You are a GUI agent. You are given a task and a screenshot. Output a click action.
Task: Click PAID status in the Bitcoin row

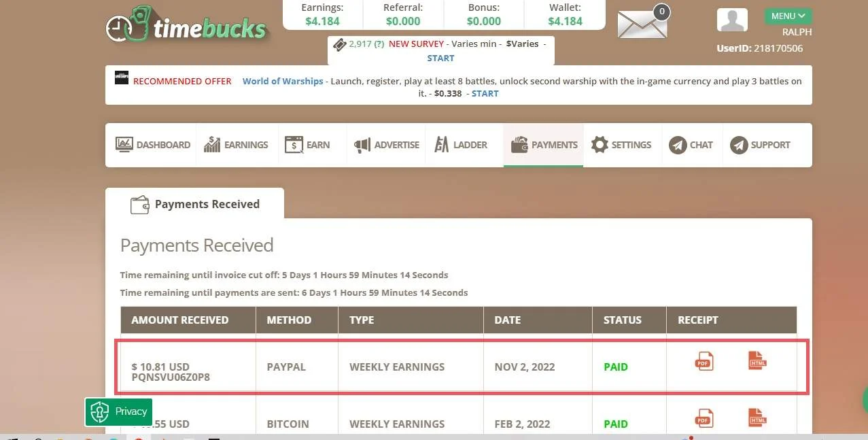616,424
